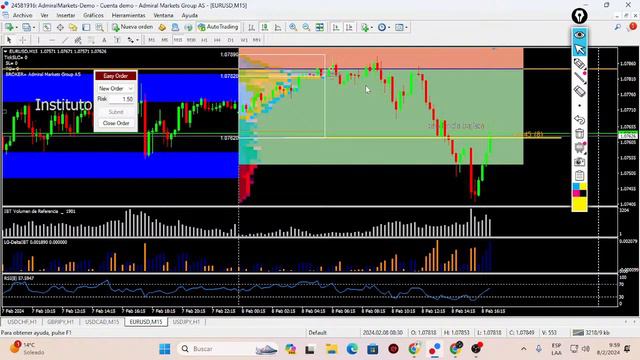Switch to the D1 timeframe
The image size is (640, 360).
click(x=231, y=40)
